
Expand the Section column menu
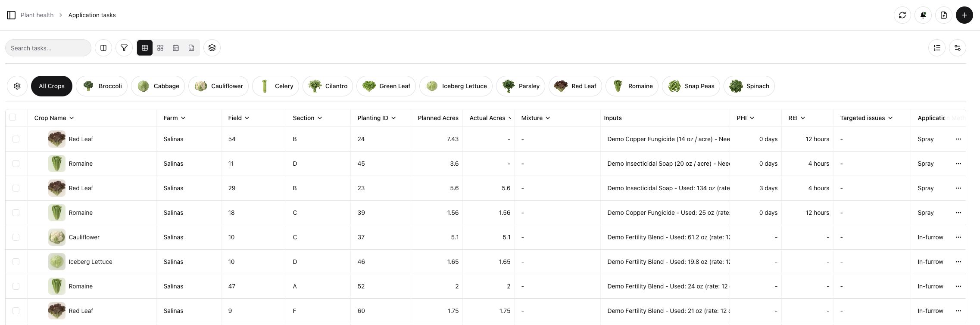click(320, 118)
